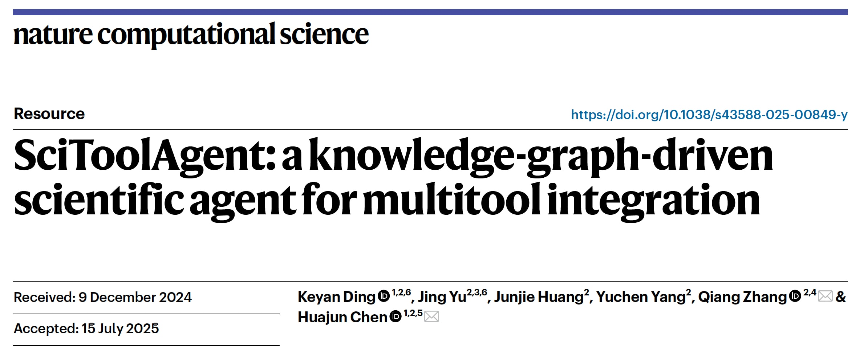Open the doi.org article link
Image resolution: width=868 pixels, height=351 pixels.
pos(709,115)
